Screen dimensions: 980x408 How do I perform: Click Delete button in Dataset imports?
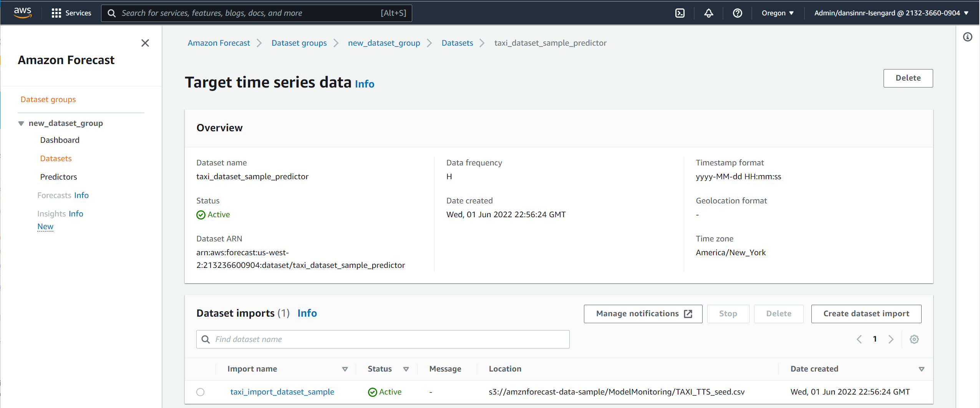[778, 314]
